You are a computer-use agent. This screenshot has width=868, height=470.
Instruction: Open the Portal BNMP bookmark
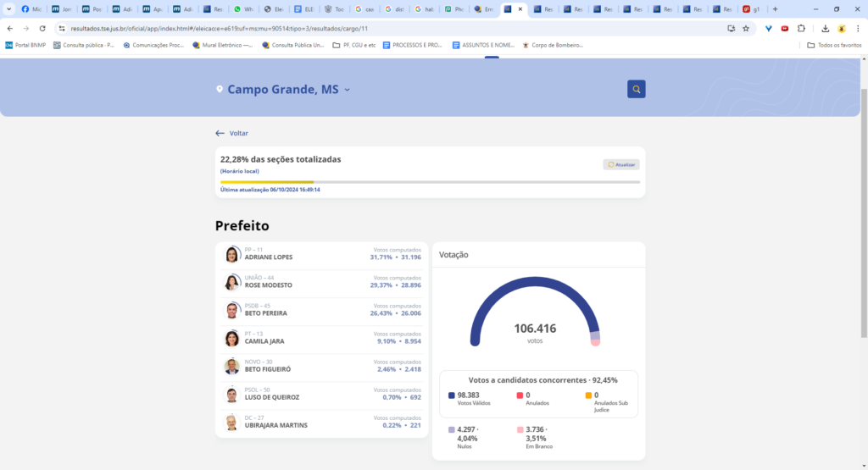point(25,45)
